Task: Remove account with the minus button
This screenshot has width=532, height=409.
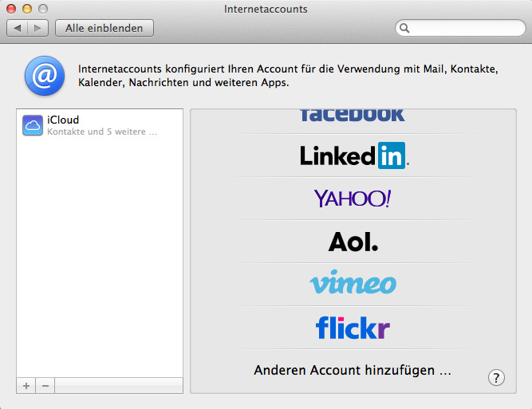Action: tap(45, 386)
